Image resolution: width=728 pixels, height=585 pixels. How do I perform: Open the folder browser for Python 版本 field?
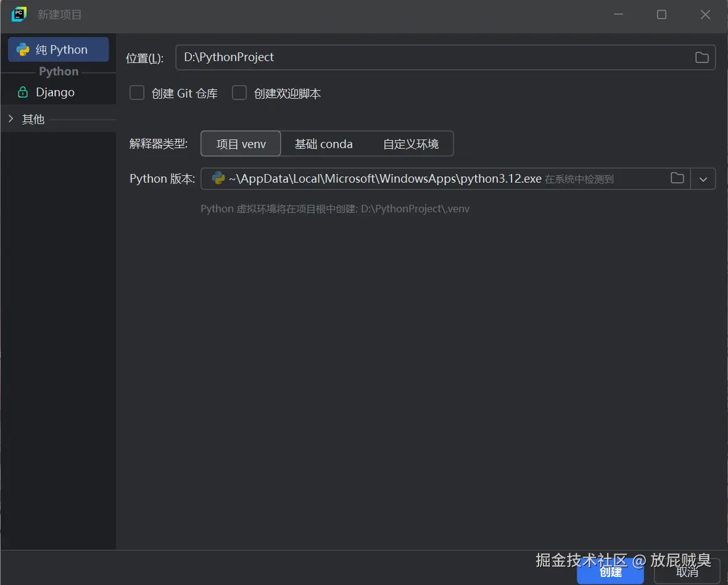677,178
